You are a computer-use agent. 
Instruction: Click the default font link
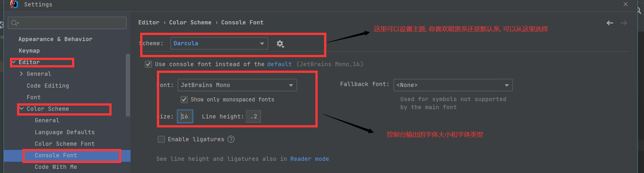coord(279,64)
